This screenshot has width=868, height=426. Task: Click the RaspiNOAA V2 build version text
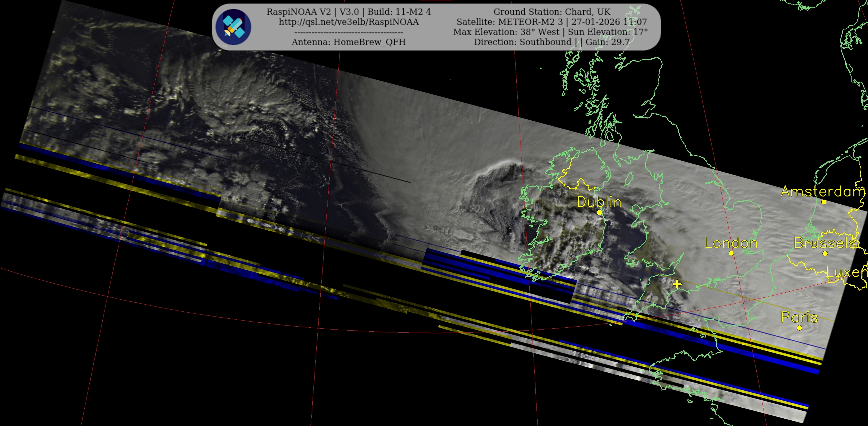click(x=348, y=12)
